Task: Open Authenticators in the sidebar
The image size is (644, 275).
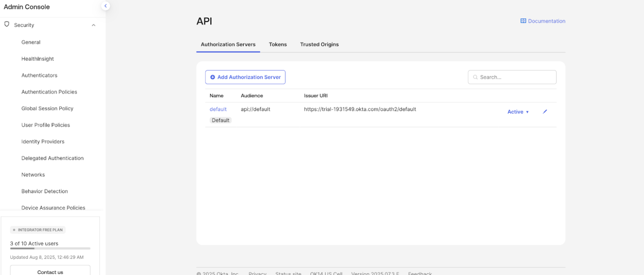Action: tap(39, 75)
